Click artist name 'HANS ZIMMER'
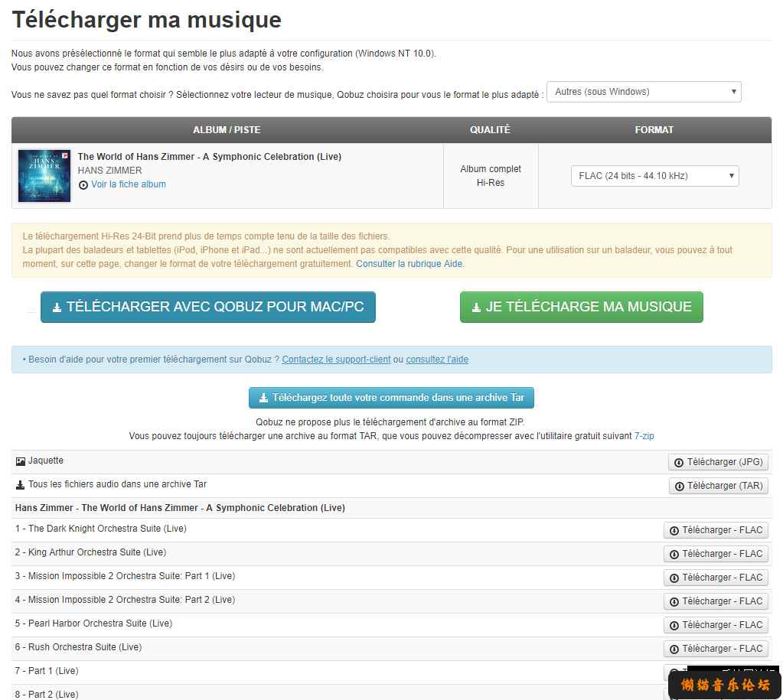Screen dimensions: 783x700 tap(110, 171)
